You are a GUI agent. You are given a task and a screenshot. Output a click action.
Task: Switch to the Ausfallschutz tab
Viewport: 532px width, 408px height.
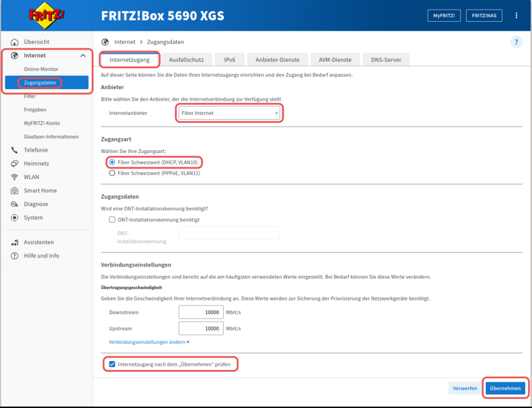(186, 60)
